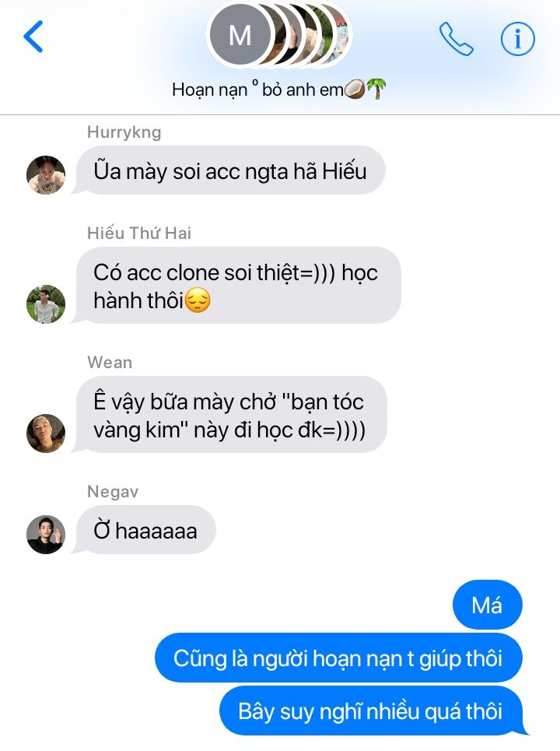Tap Hiếu Thứ Hai's profile picture
The image size is (560, 751).
(46, 304)
